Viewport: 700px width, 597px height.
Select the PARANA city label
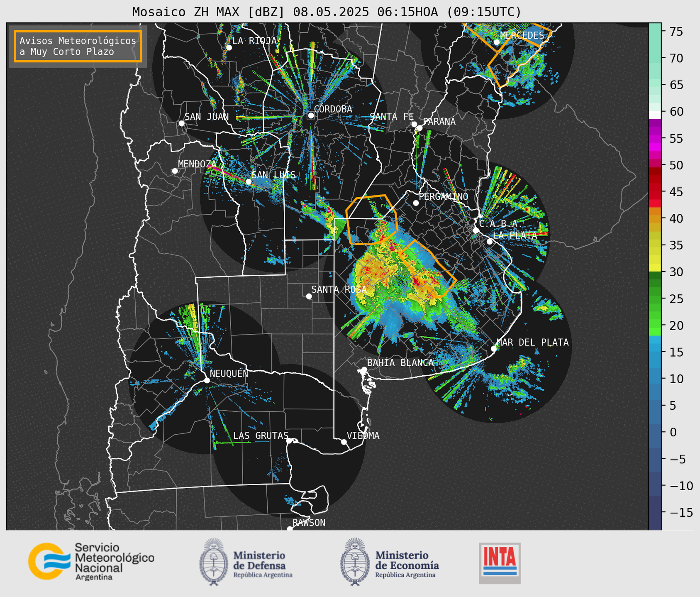[x=439, y=122]
